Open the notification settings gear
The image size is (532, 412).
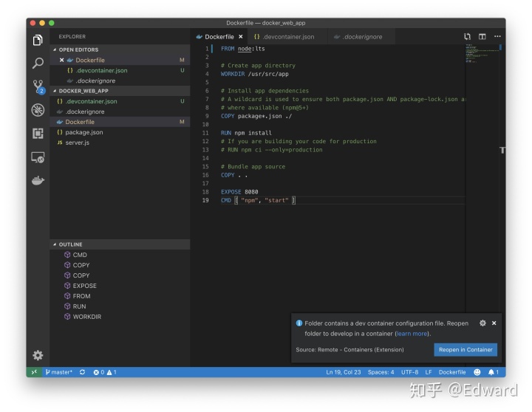pyautogui.click(x=482, y=323)
